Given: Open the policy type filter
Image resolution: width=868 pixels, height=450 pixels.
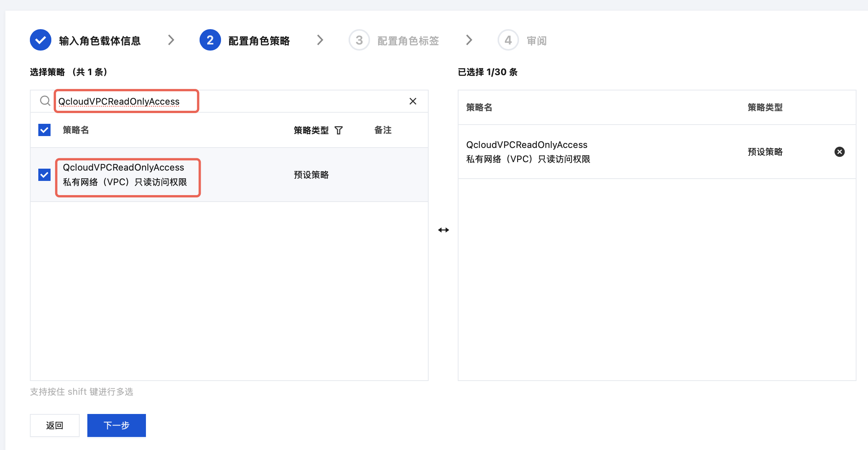Looking at the screenshot, I should (339, 130).
